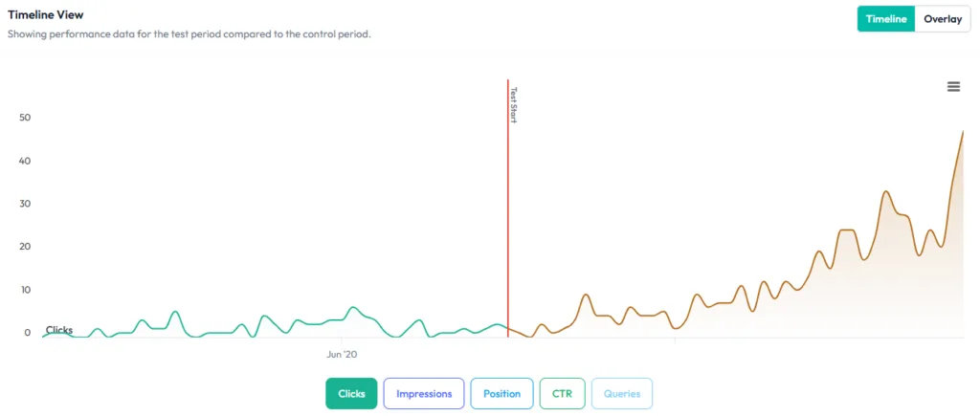Select the CTR metric button

[x=562, y=393]
